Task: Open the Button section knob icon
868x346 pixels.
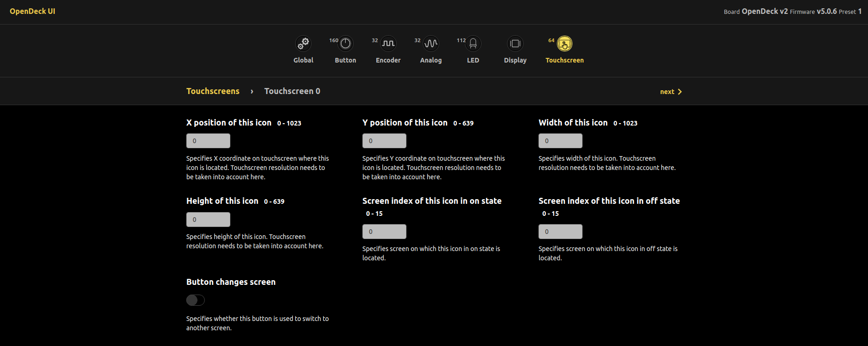Action: (346, 44)
